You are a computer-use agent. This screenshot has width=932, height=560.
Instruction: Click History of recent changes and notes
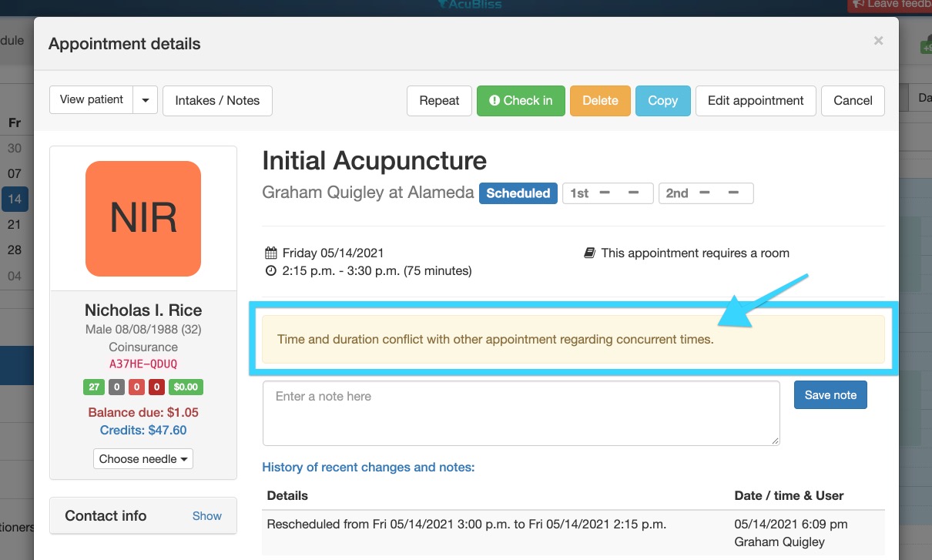pyautogui.click(x=368, y=467)
